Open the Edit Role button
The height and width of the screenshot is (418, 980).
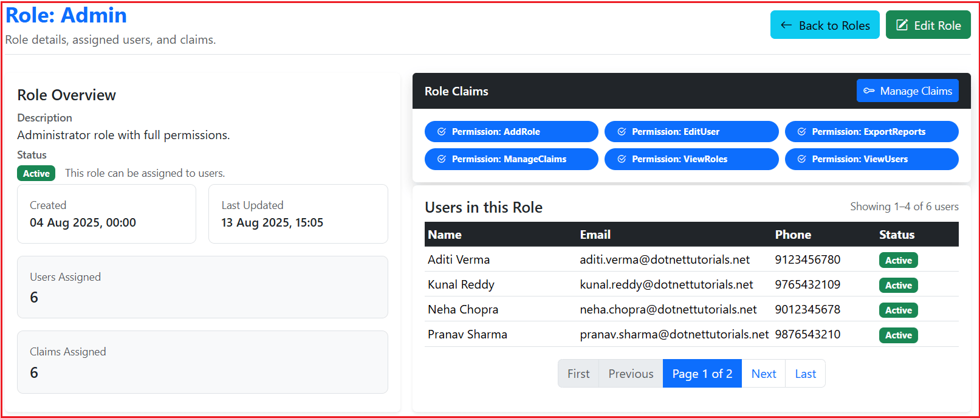928,25
